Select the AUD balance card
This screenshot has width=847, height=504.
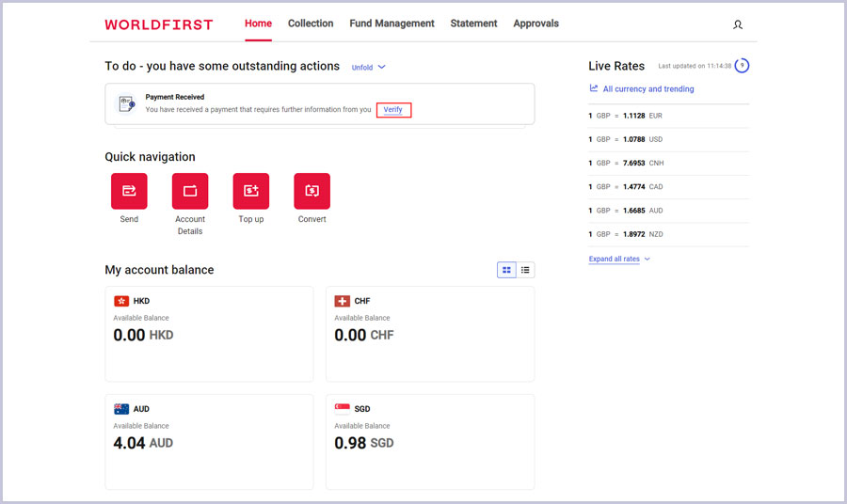[209, 441]
